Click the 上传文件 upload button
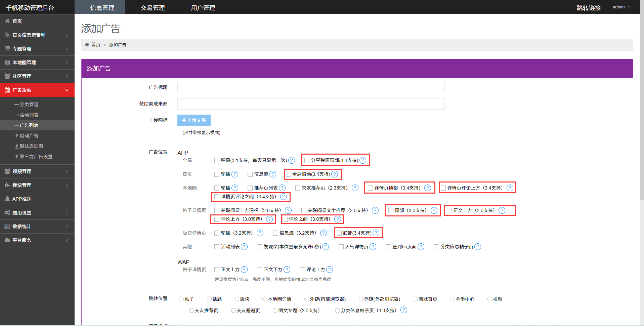Viewport: 644px width, 326px height. pyautogui.click(x=194, y=120)
